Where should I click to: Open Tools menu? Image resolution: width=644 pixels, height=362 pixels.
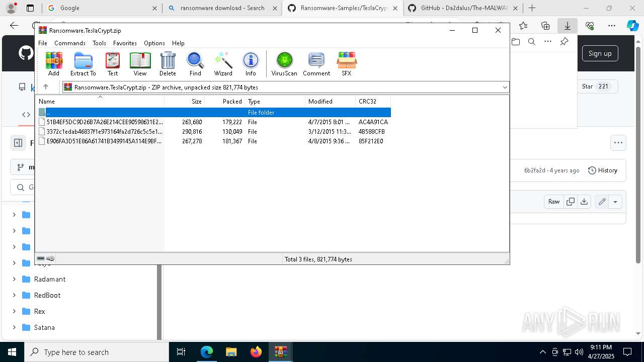pos(99,43)
